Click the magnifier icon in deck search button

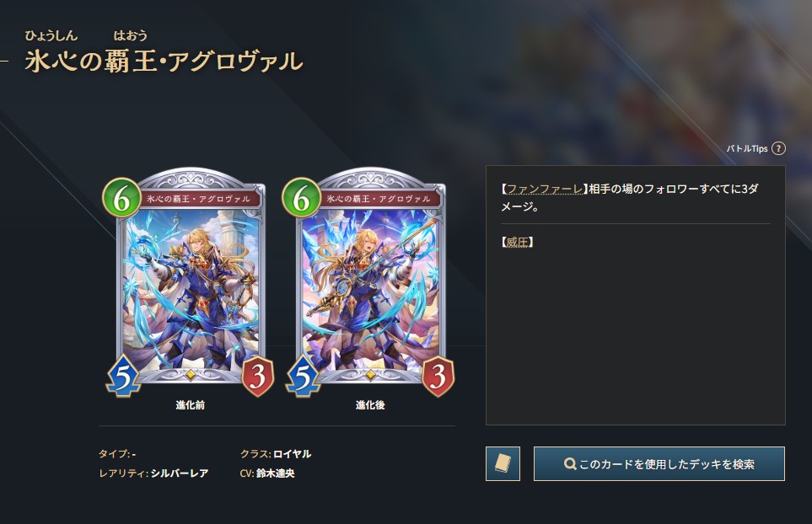pyautogui.click(x=570, y=464)
